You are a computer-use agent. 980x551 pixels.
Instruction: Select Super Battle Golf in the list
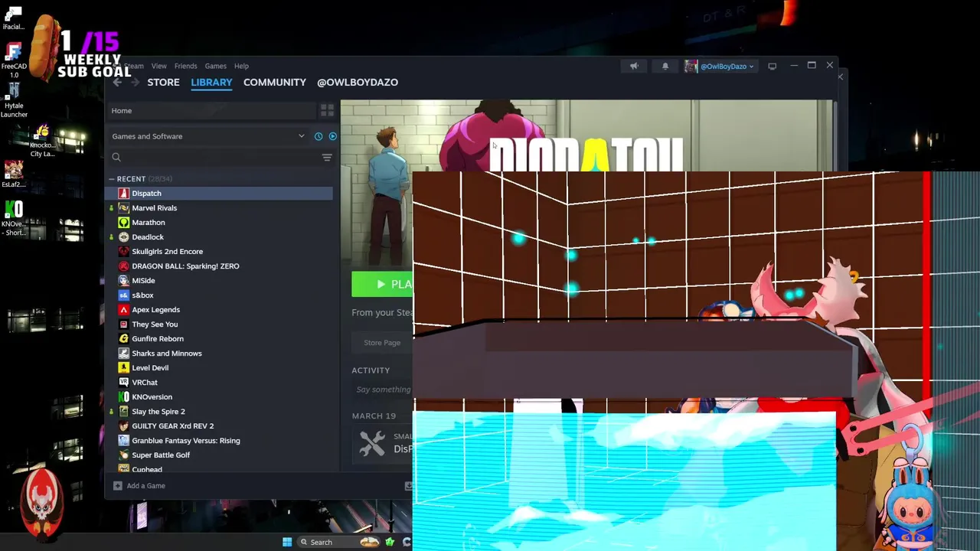219,455
